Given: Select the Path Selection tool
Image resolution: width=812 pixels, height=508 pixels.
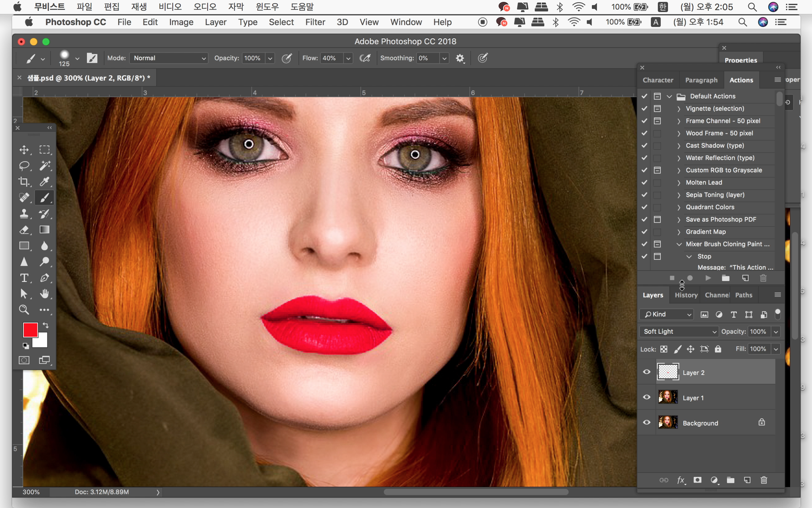Looking at the screenshot, I should pos(24,294).
